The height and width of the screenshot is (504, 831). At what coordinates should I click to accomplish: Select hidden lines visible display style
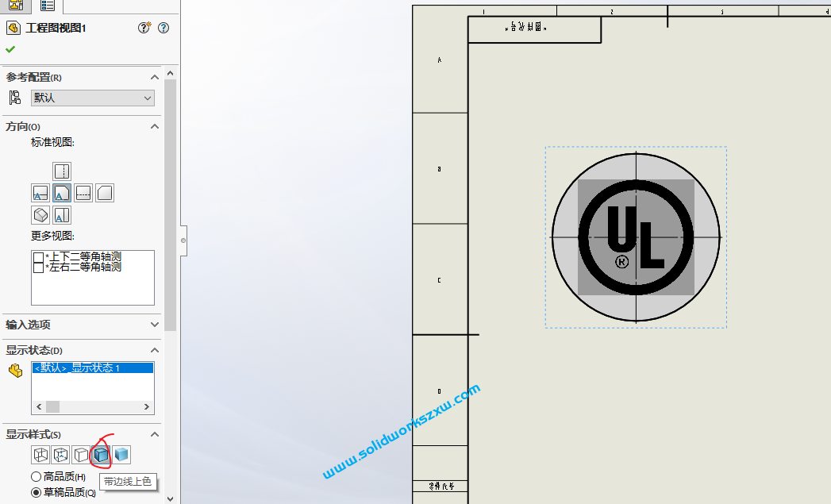[61, 455]
